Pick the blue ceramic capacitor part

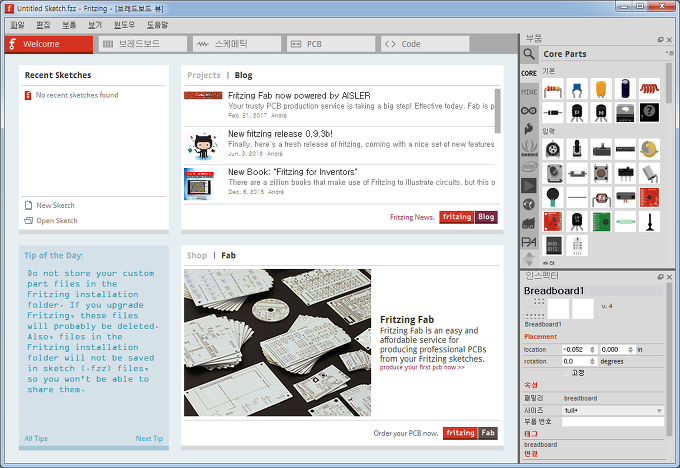[x=577, y=89]
